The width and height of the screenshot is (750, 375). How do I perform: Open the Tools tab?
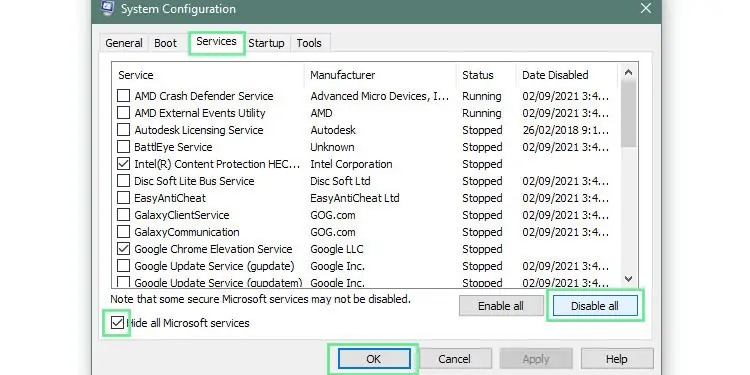tap(309, 43)
